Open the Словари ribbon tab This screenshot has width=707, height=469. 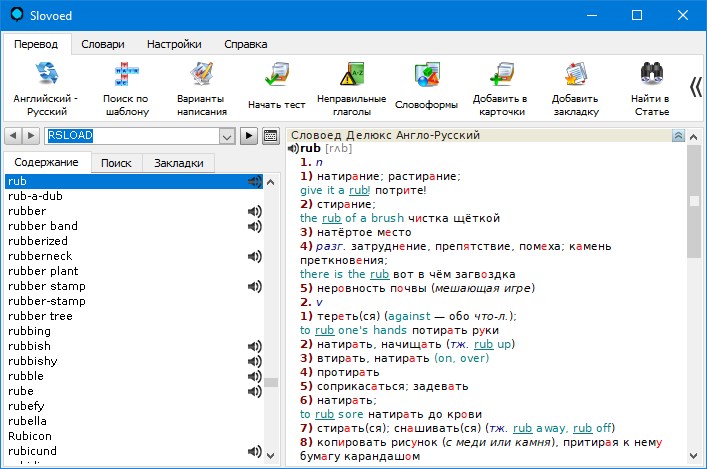[103, 44]
